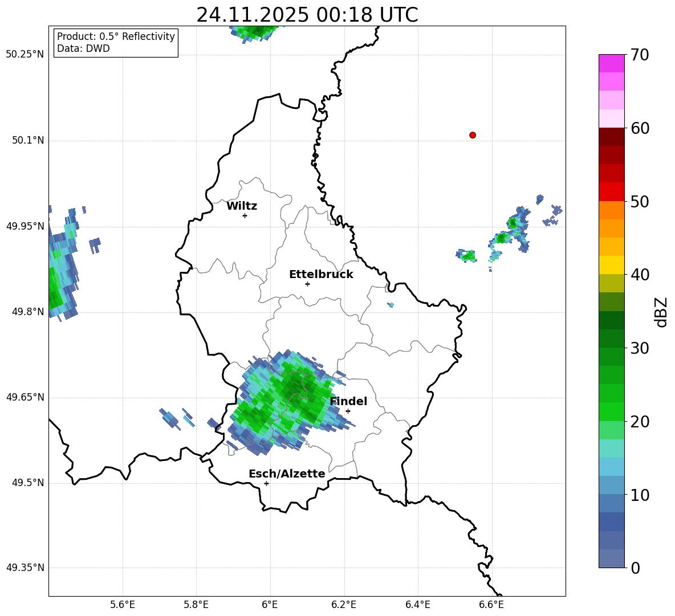This screenshot has height=616, width=675.
Task: Click the Product: 0.5° Reflectivity text
Action: pyautogui.click(x=116, y=36)
